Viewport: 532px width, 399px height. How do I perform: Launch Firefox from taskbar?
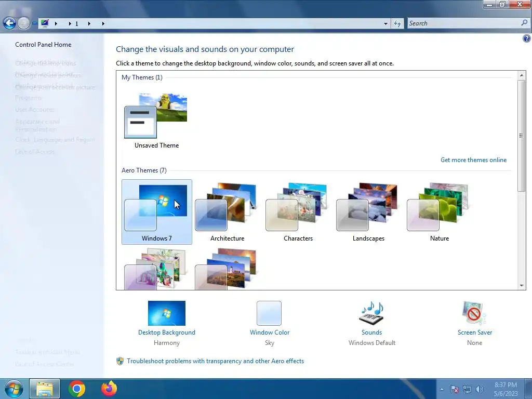click(x=109, y=389)
